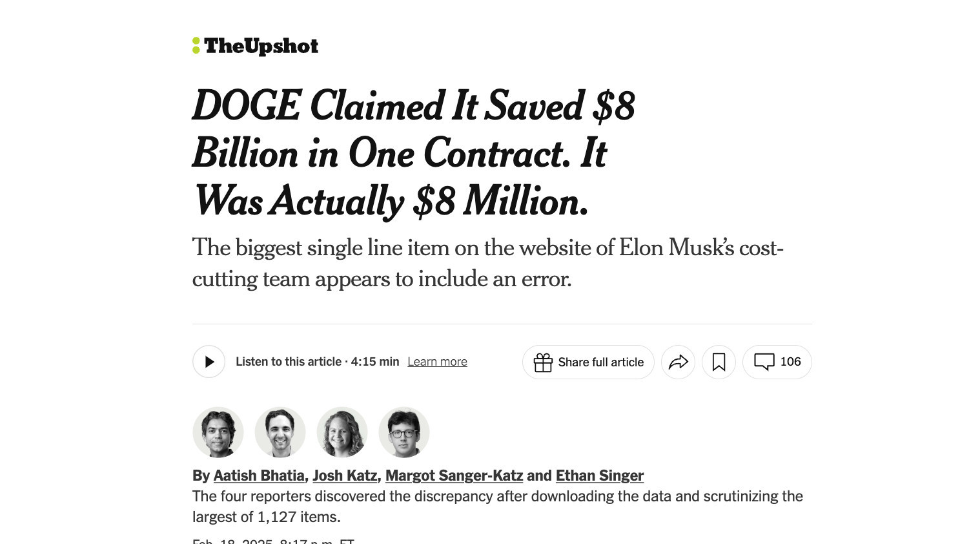
Task: Bookmark this article
Action: pyautogui.click(x=719, y=362)
